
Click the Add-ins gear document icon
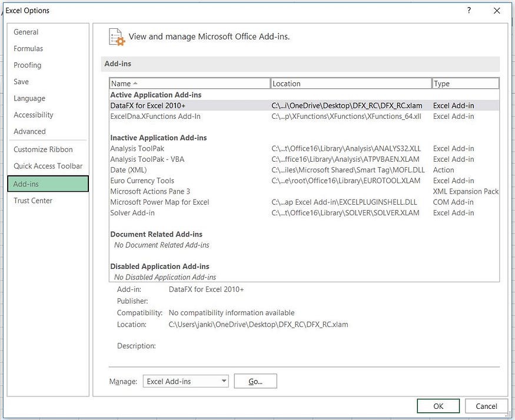point(117,36)
